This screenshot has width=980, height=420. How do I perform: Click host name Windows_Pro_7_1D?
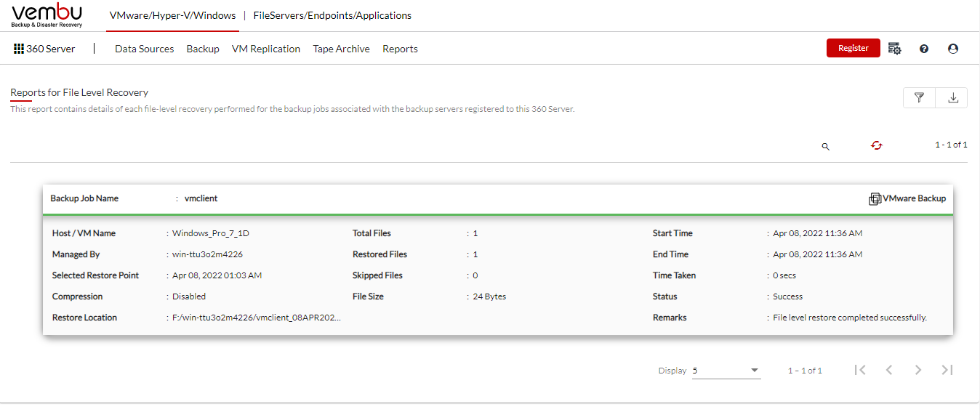click(211, 233)
